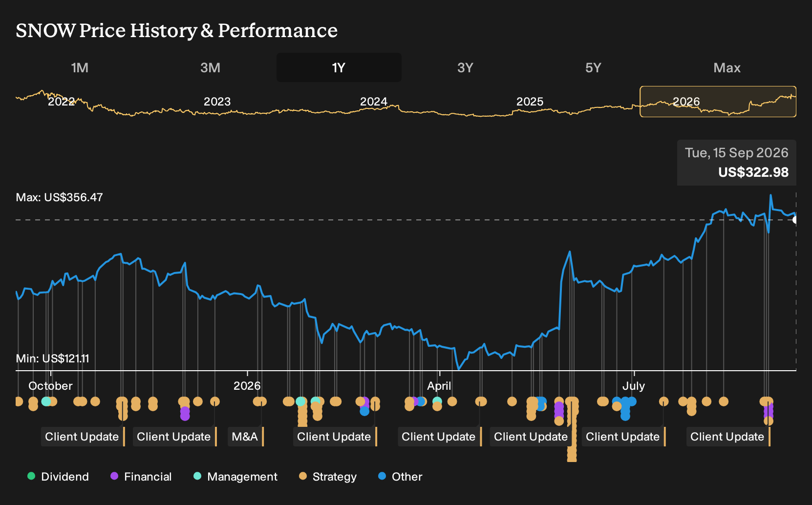812x505 pixels.
Task: Open the Client Update label immediately left of M&A
Action: point(175,437)
